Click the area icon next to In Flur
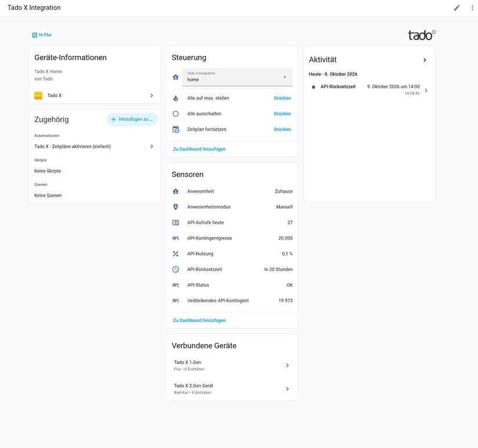478x448 pixels. [35, 35]
